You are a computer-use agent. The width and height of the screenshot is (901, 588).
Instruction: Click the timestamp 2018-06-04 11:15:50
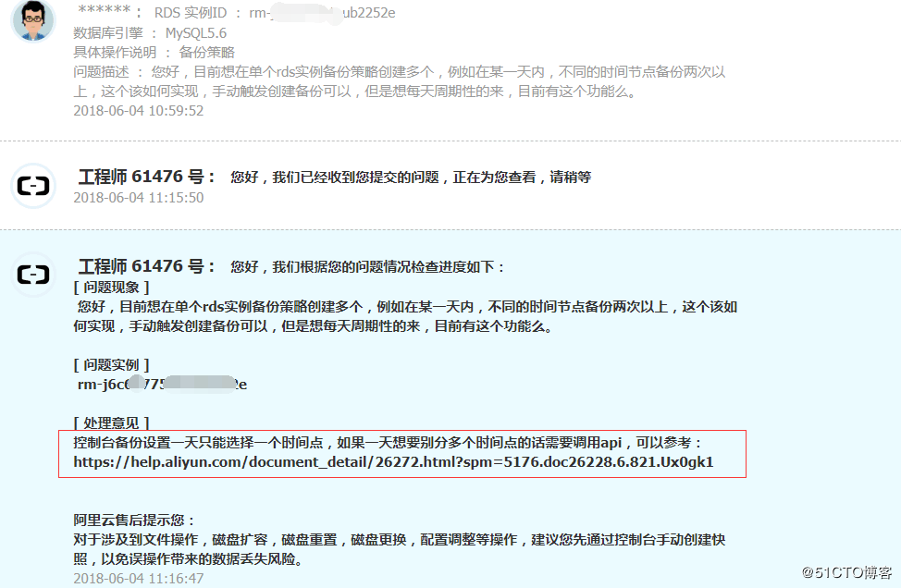139,198
